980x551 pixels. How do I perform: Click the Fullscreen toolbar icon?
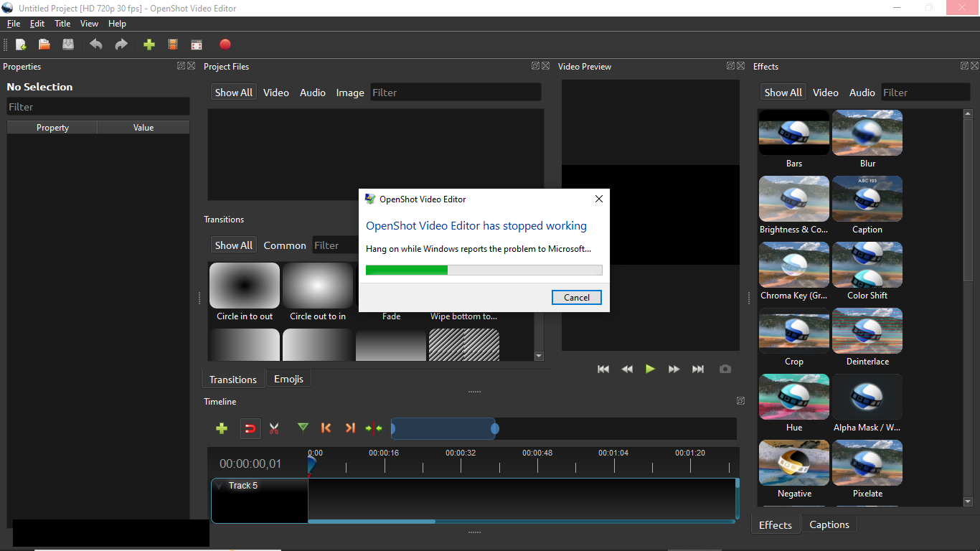point(197,44)
